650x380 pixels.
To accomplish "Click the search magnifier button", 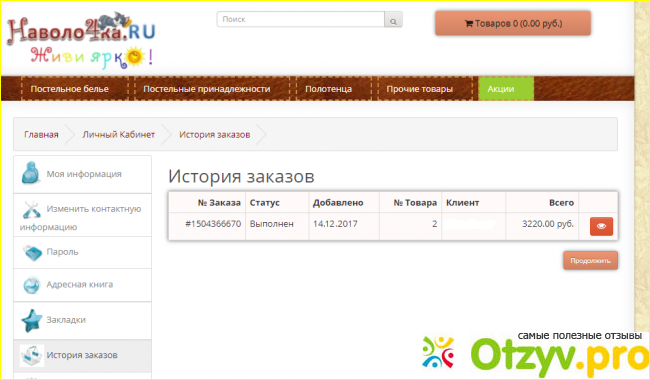I will pos(393,19).
